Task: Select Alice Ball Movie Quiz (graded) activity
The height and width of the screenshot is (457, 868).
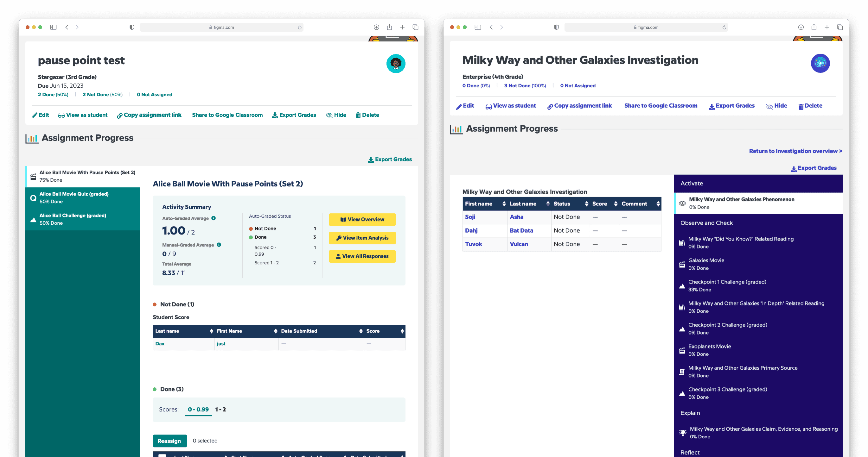Action: tap(83, 198)
